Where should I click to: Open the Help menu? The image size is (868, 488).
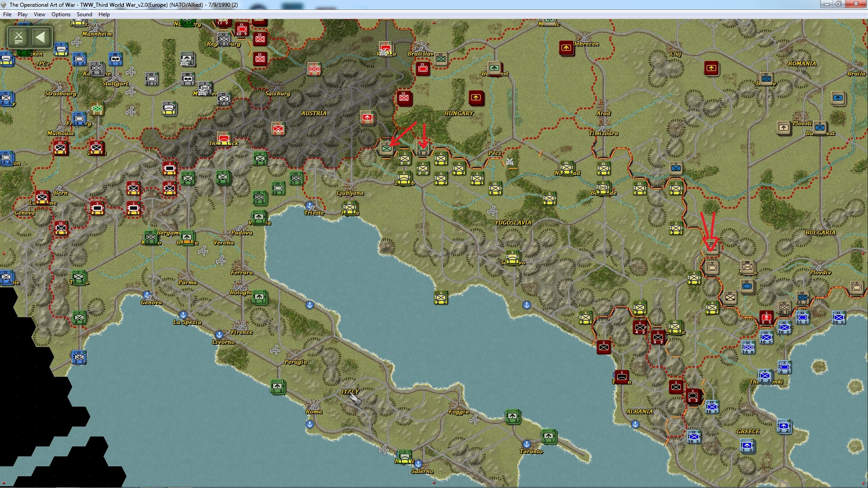click(104, 14)
